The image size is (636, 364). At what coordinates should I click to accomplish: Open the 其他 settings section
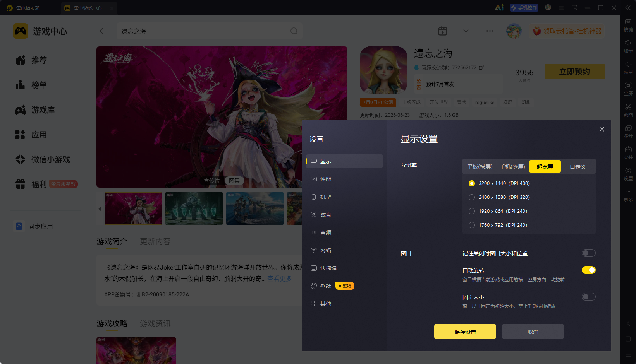pos(344,304)
